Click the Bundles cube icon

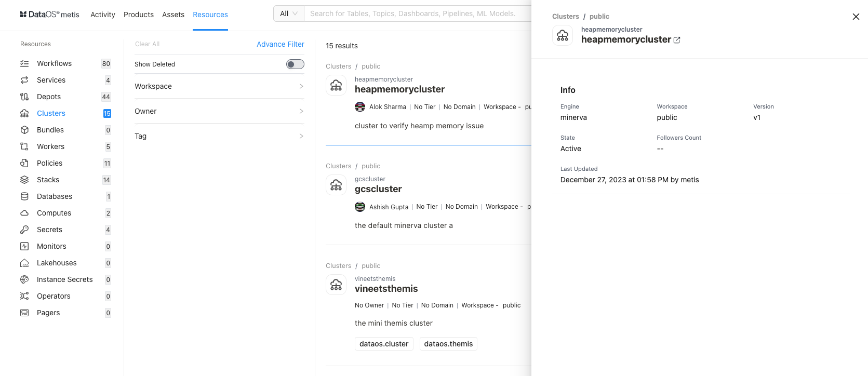24,130
